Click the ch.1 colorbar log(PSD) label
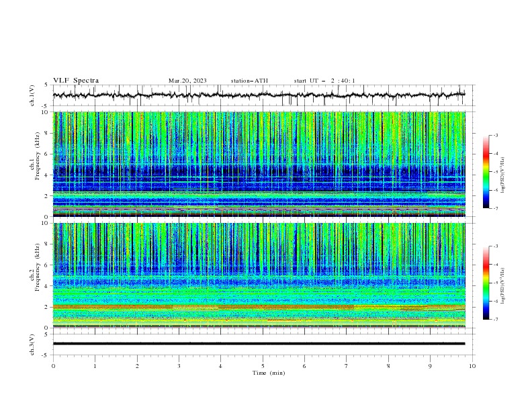532x411 pixels. 503,175
